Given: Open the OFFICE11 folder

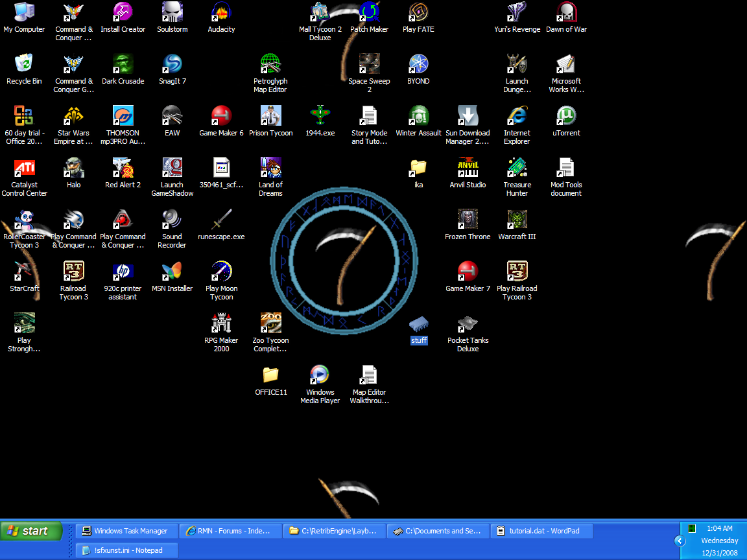Looking at the screenshot, I should pyautogui.click(x=270, y=376).
